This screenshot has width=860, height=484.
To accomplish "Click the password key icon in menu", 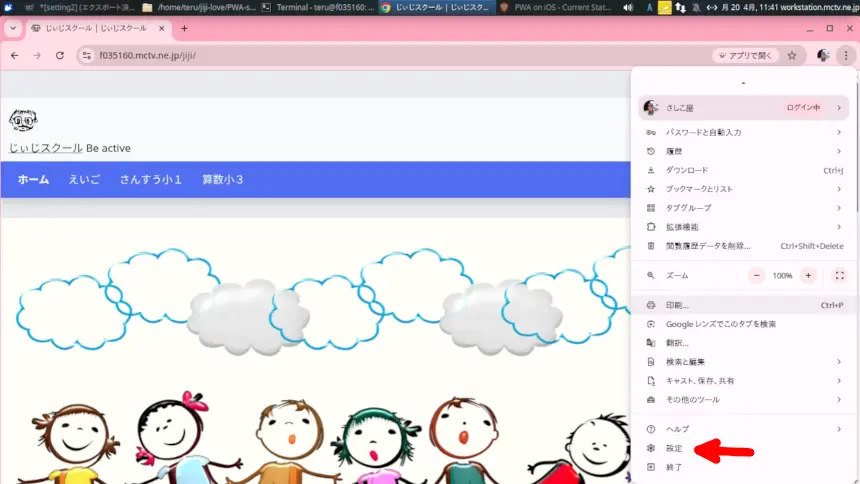I will pos(651,132).
